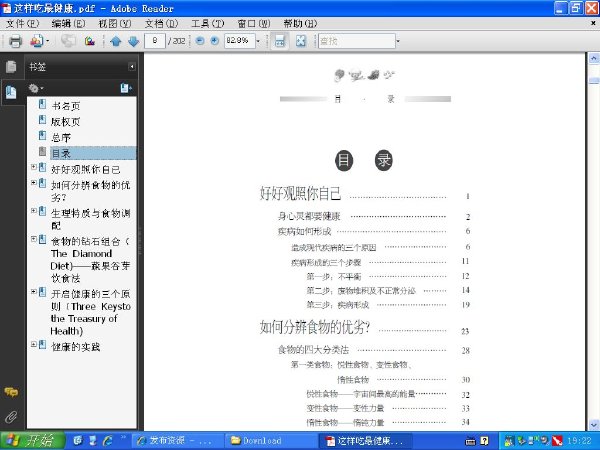Viewport: 600px width, 450px height.
Task: Select the 总序 bookmark
Action: point(61,137)
